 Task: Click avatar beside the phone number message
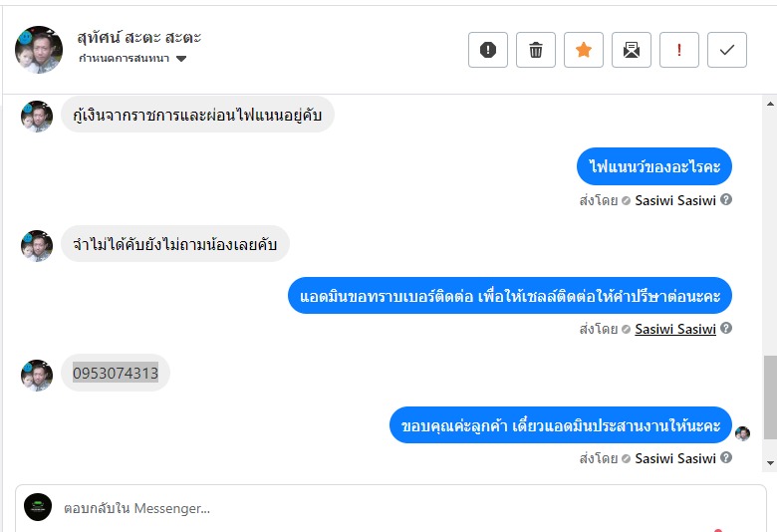pos(37,375)
